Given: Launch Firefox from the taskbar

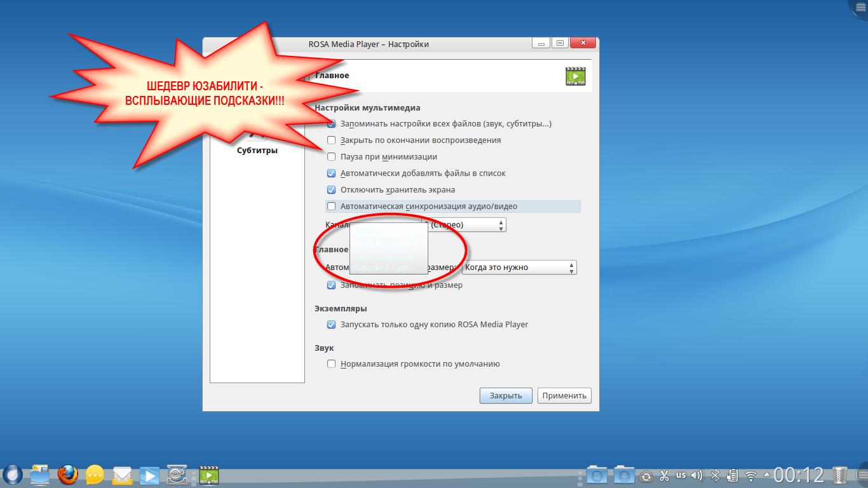Looking at the screenshot, I should (x=67, y=474).
